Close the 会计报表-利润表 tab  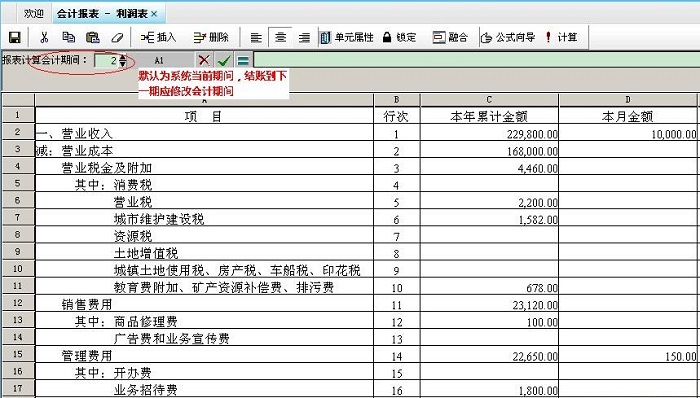click(154, 14)
